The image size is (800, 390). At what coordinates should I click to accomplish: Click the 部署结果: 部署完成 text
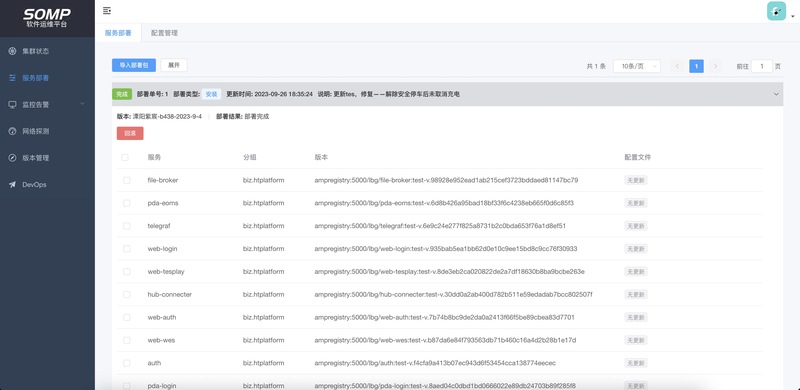click(242, 116)
